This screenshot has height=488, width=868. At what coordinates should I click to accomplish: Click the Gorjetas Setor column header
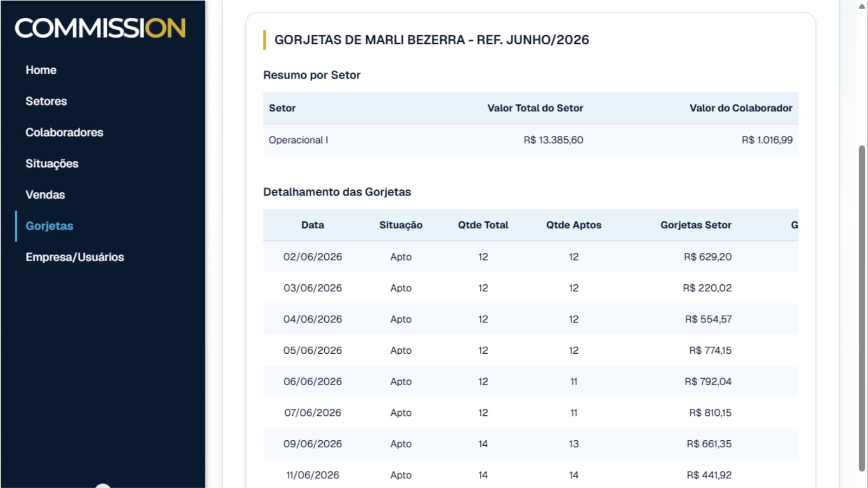click(x=696, y=225)
